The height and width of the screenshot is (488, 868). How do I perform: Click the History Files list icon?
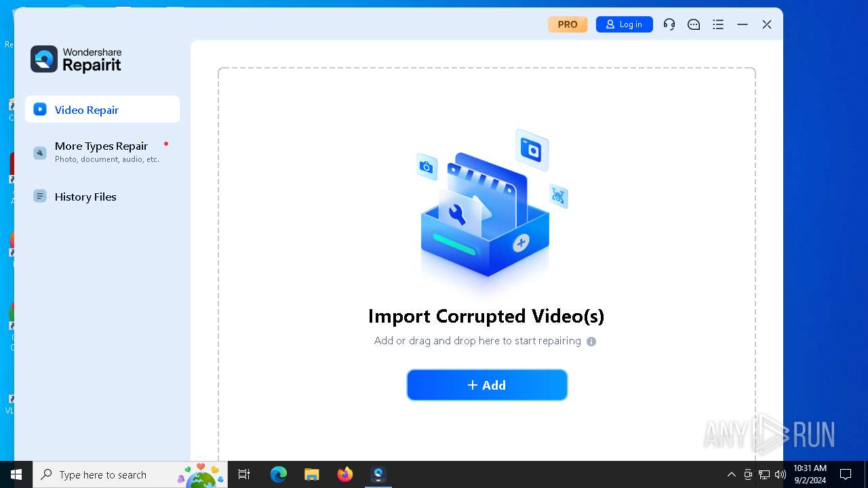point(40,196)
